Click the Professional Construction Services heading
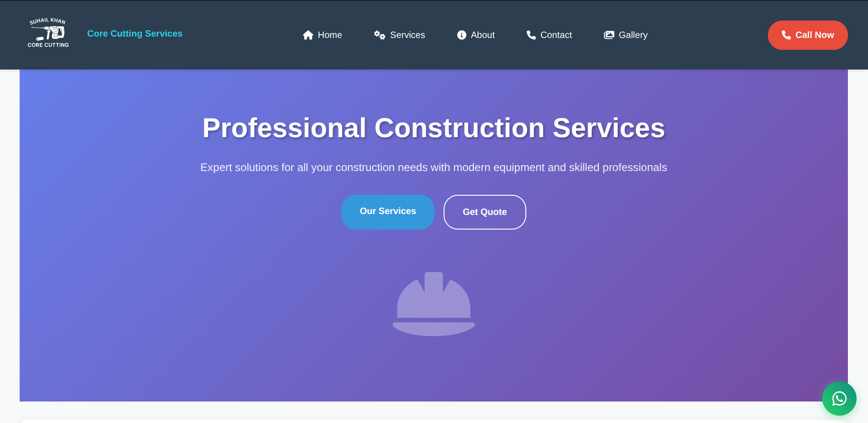Image resolution: width=868 pixels, height=423 pixels. [434, 128]
